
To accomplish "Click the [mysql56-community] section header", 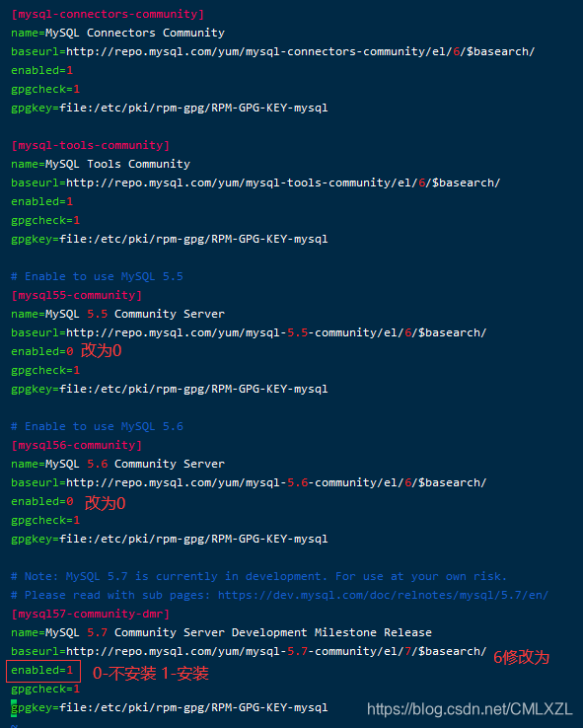I will [77, 445].
